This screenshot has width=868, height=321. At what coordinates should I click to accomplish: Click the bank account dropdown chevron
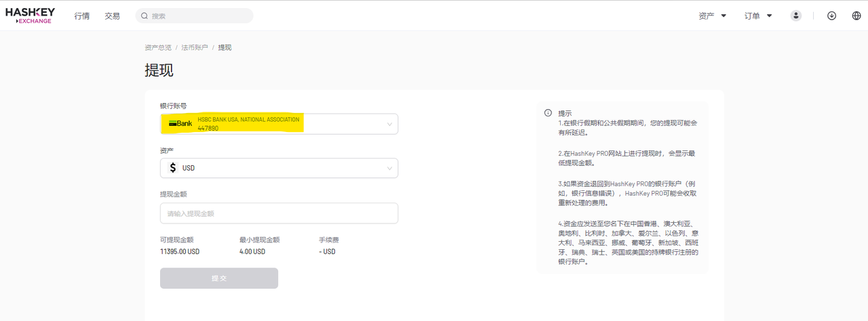389,124
